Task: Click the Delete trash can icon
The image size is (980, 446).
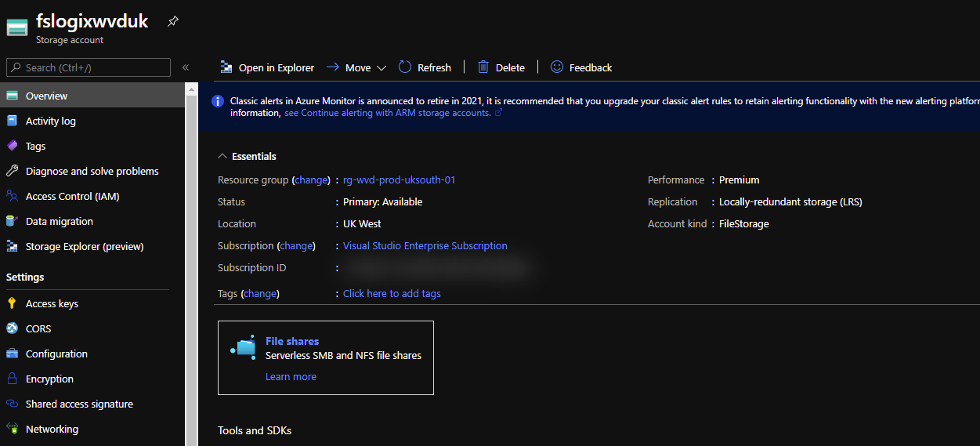Action: click(483, 67)
